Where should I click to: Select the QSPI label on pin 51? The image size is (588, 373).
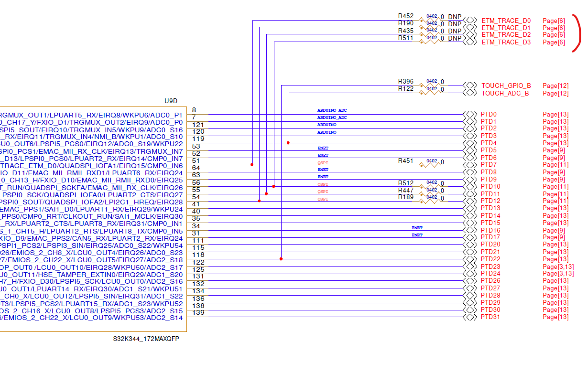point(323,162)
